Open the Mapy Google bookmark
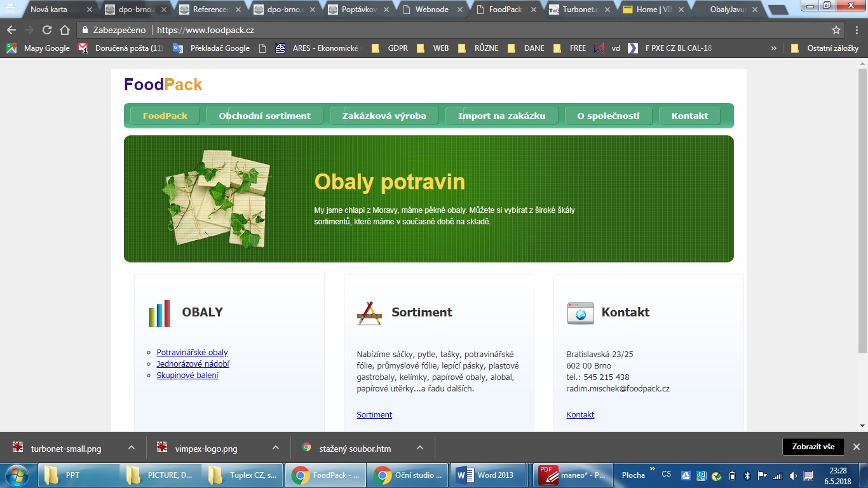The height and width of the screenshot is (488, 868). pyautogui.click(x=38, y=48)
